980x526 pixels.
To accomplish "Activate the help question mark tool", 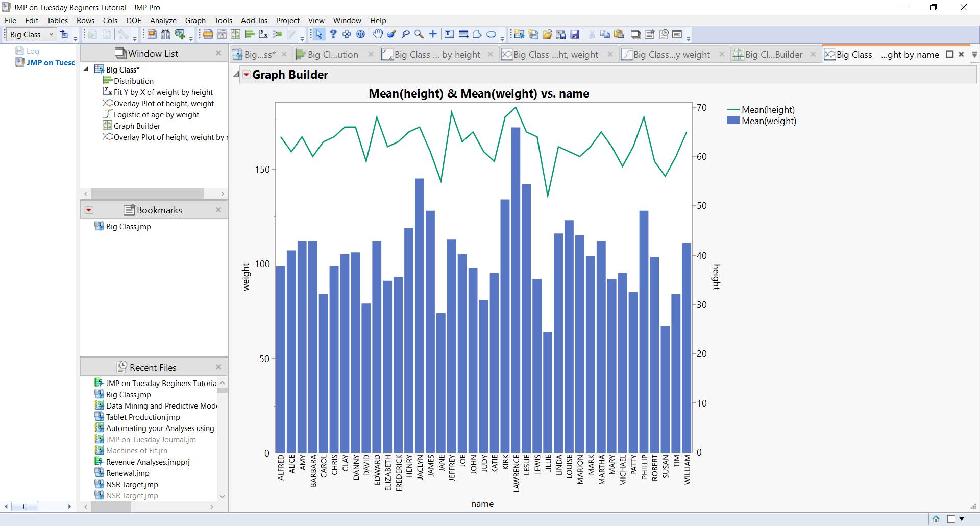I will tap(333, 34).
